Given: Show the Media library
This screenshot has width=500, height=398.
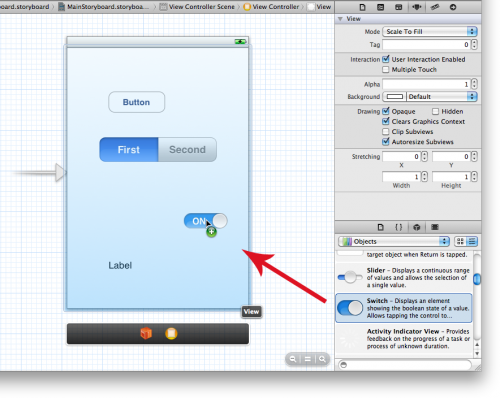Looking at the screenshot, I should tap(435, 227).
